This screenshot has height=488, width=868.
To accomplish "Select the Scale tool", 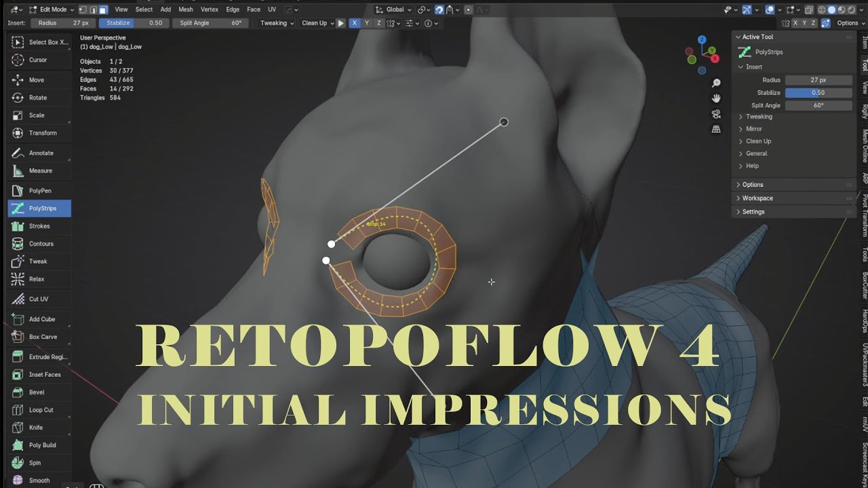I will 39,115.
